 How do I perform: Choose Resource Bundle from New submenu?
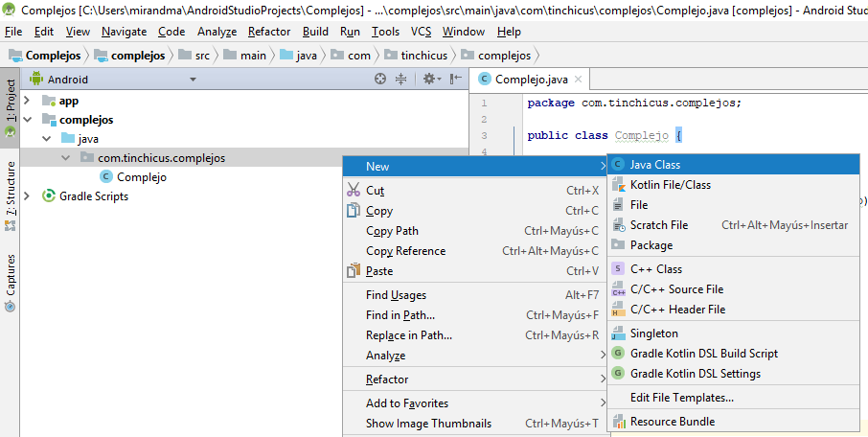(x=672, y=422)
